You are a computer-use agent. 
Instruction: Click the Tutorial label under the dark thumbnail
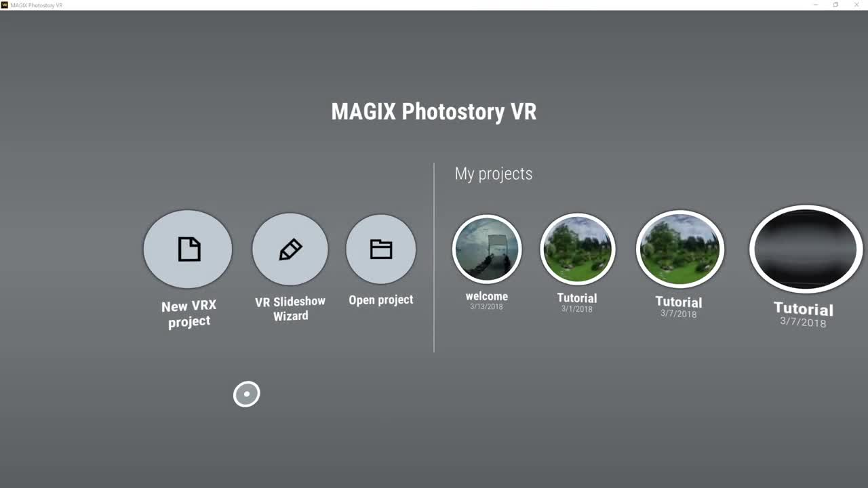(804, 309)
